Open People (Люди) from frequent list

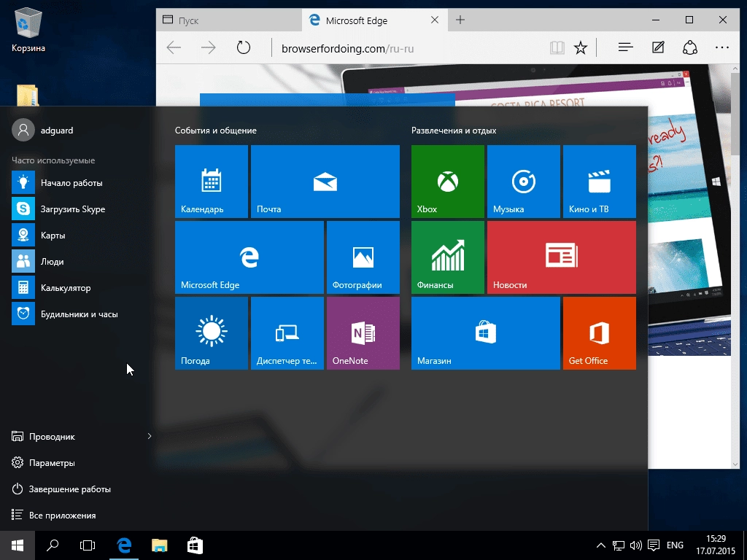(76, 262)
